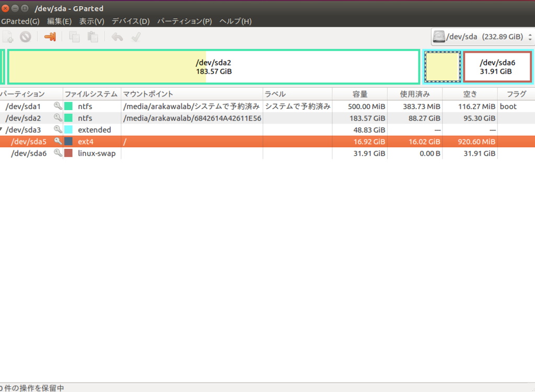This screenshot has height=392, width=535.
Task: Sort by 使用済み column header
Action: click(415, 94)
